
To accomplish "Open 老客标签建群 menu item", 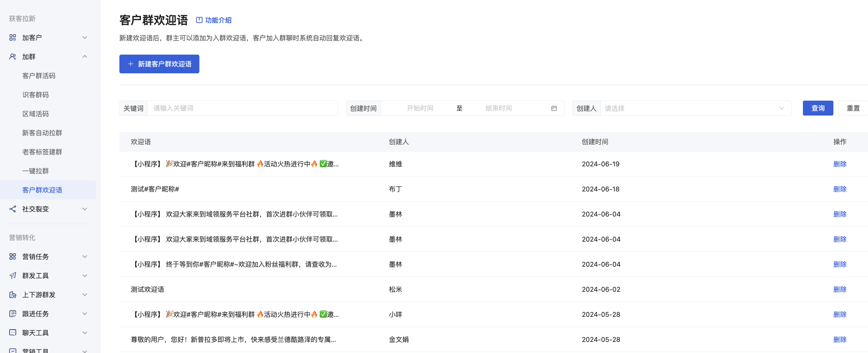I will 42,152.
